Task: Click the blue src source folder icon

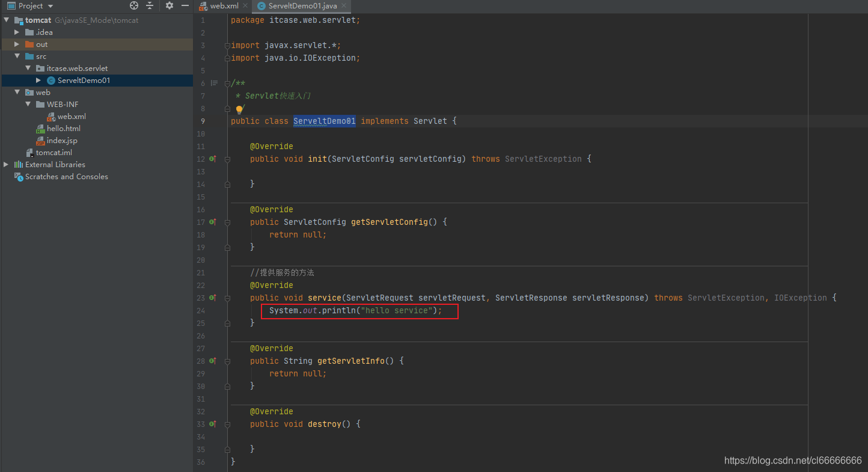Action: click(29, 57)
